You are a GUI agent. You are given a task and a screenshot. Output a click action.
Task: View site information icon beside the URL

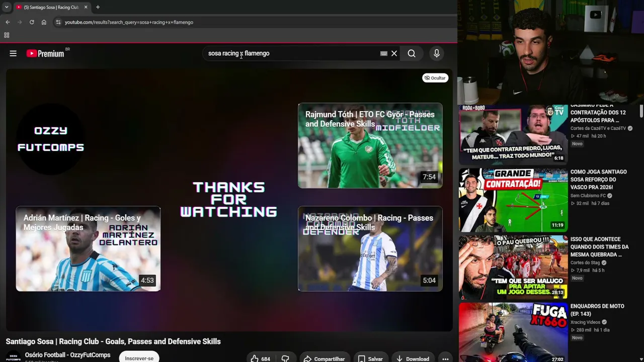(x=58, y=22)
